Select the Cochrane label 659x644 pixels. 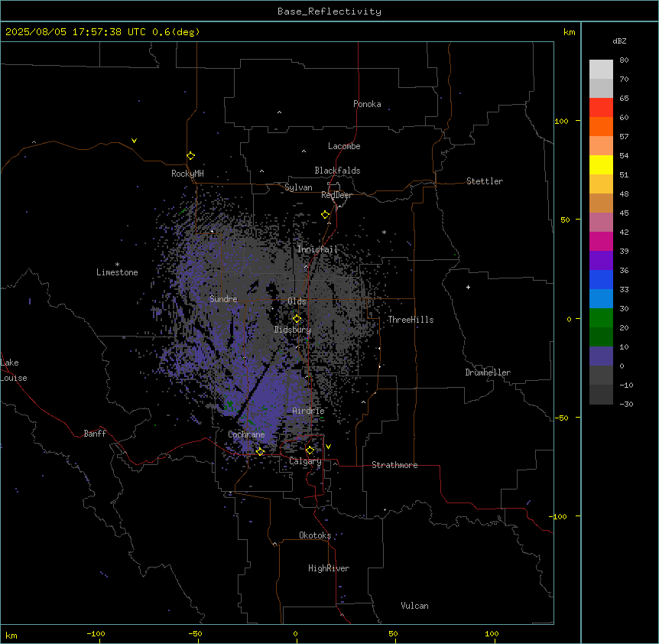click(246, 434)
